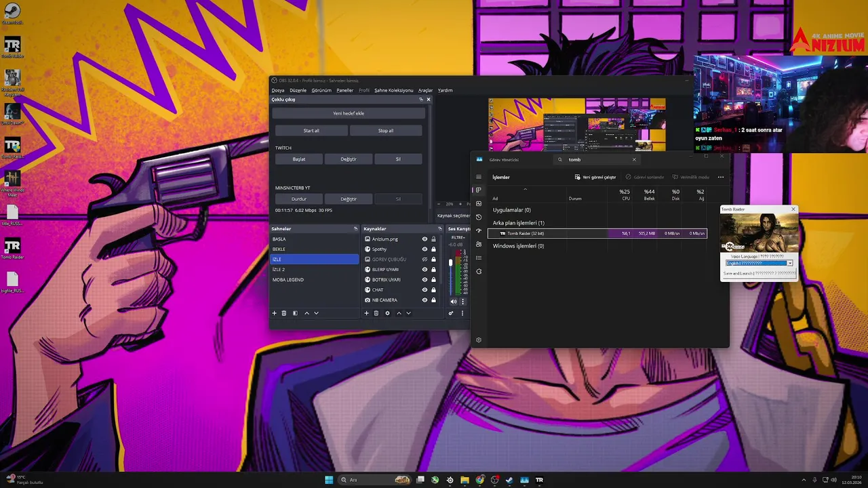This screenshot has width=868, height=488.
Task: Stop MINSNICTERB YT output with Durdur
Action: click(298, 199)
